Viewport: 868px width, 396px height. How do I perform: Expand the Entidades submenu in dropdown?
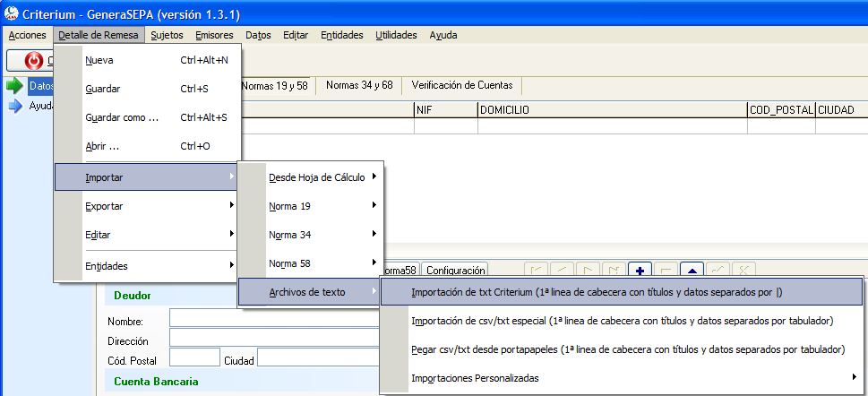click(x=148, y=266)
